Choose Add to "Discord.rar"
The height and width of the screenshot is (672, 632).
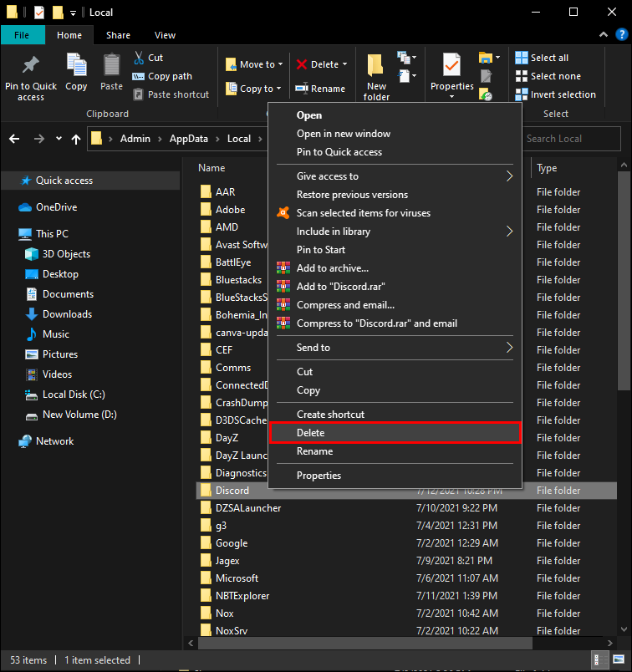click(x=395, y=287)
